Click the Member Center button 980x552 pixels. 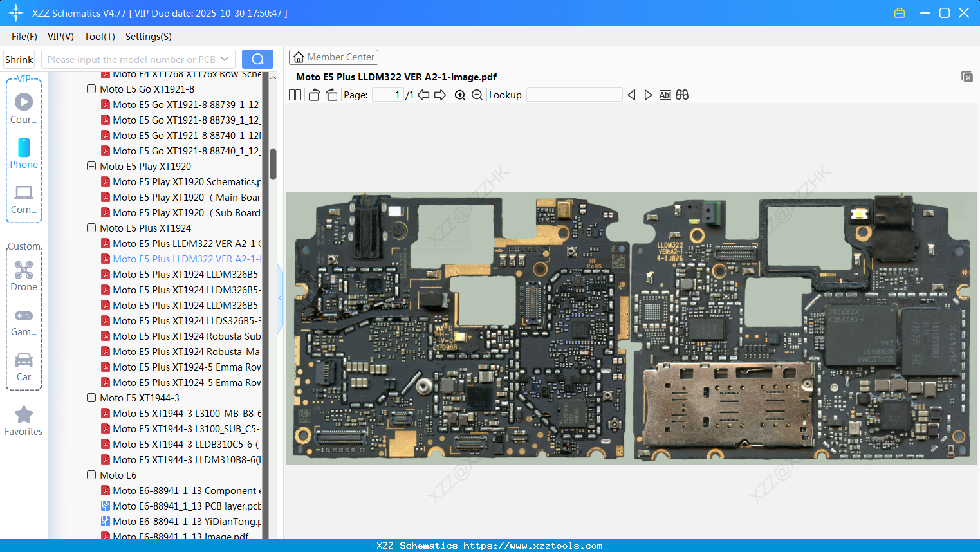tap(333, 57)
